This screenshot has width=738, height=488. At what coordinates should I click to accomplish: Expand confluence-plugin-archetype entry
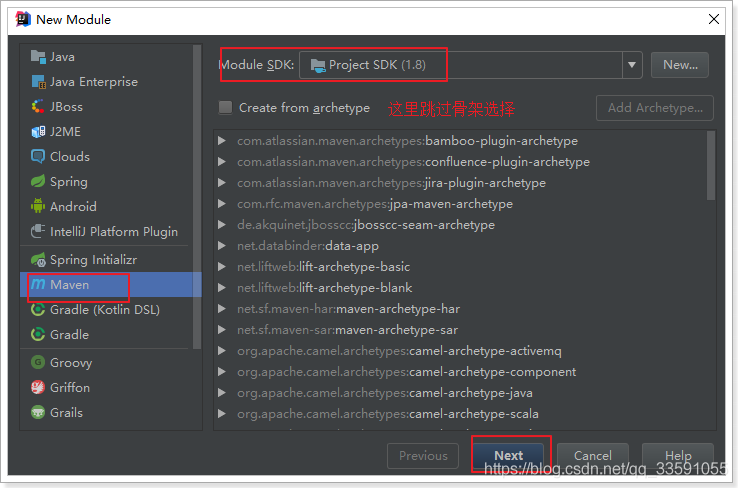(222, 162)
